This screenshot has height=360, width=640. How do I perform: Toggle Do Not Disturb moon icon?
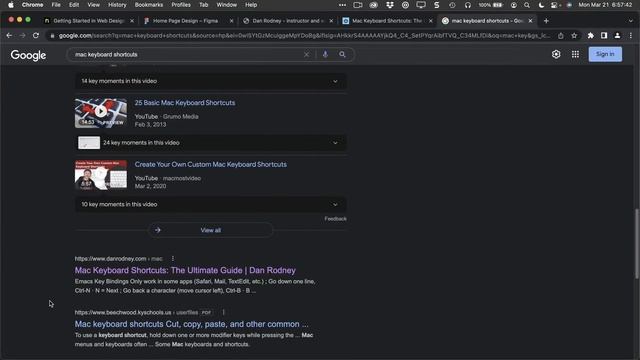[541, 5]
